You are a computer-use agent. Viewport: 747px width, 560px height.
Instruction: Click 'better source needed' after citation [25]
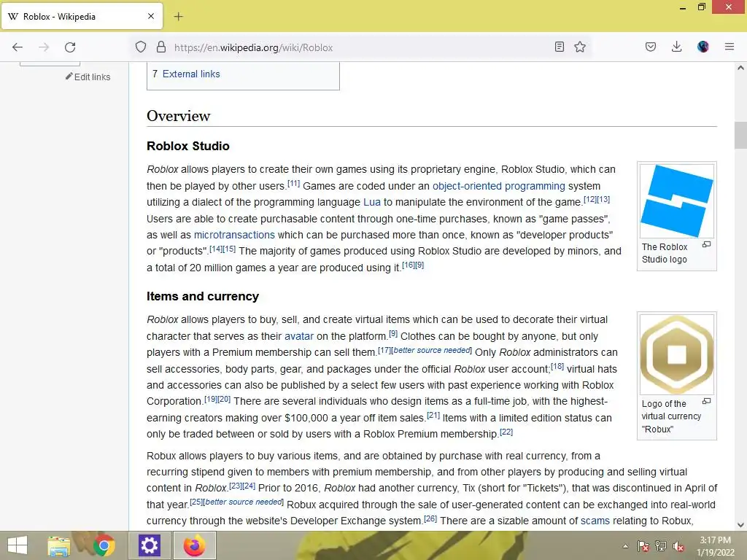tap(244, 502)
